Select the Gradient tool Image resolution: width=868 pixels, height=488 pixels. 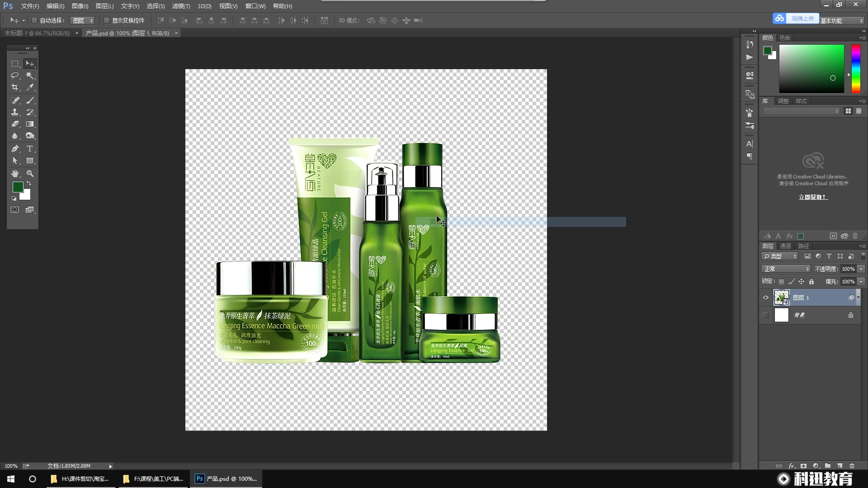click(30, 124)
